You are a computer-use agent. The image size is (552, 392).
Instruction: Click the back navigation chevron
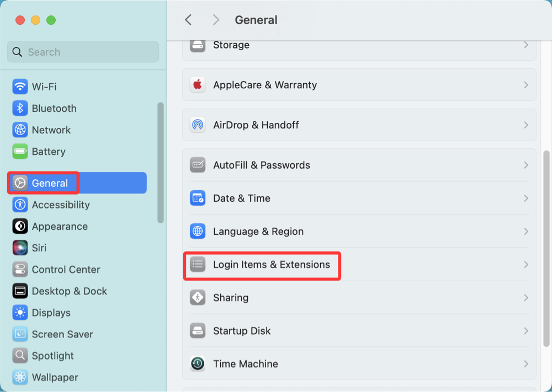[x=188, y=20]
